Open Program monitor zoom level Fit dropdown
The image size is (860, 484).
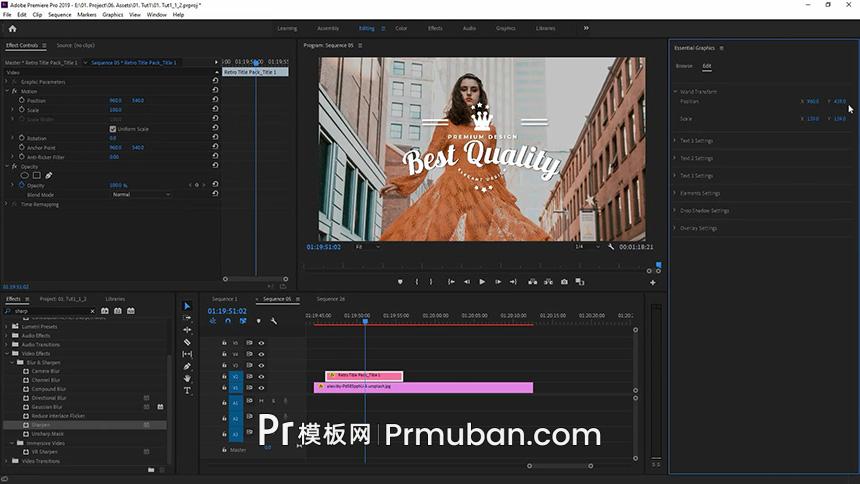point(367,247)
